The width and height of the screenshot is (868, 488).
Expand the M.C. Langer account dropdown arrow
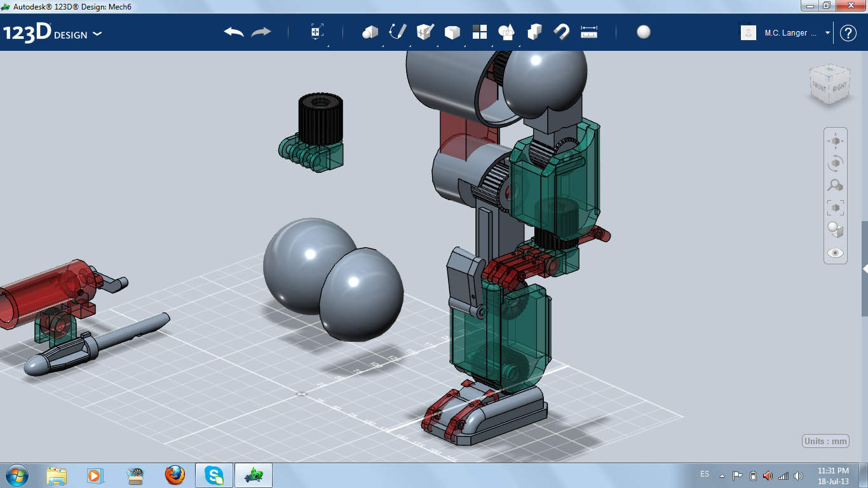[x=827, y=33]
